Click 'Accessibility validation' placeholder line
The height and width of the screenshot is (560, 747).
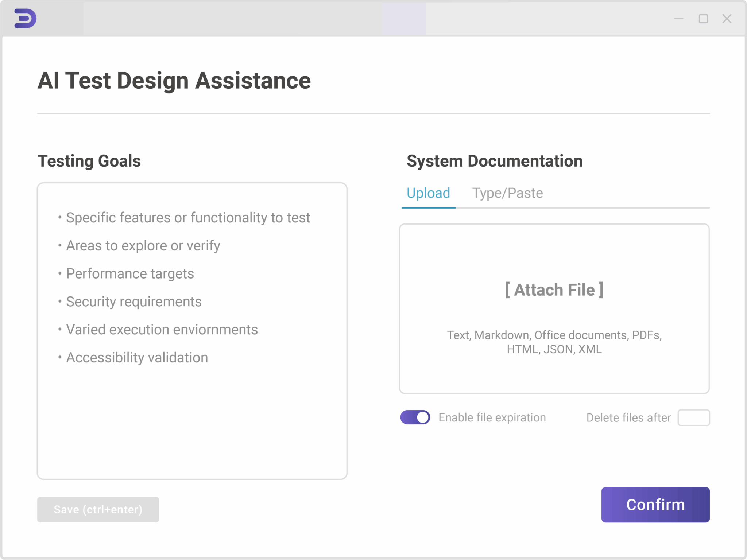click(x=137, y=358)
